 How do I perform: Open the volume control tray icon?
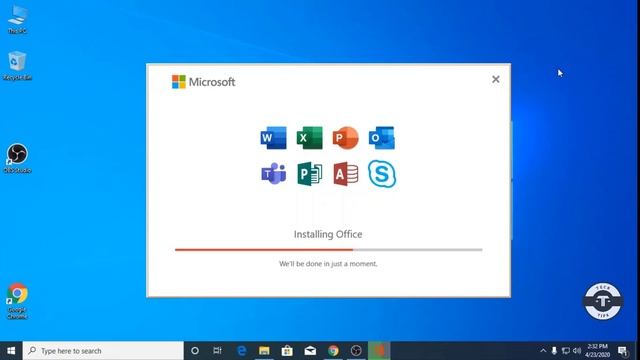pyautogui.click(x=577, y=351)
